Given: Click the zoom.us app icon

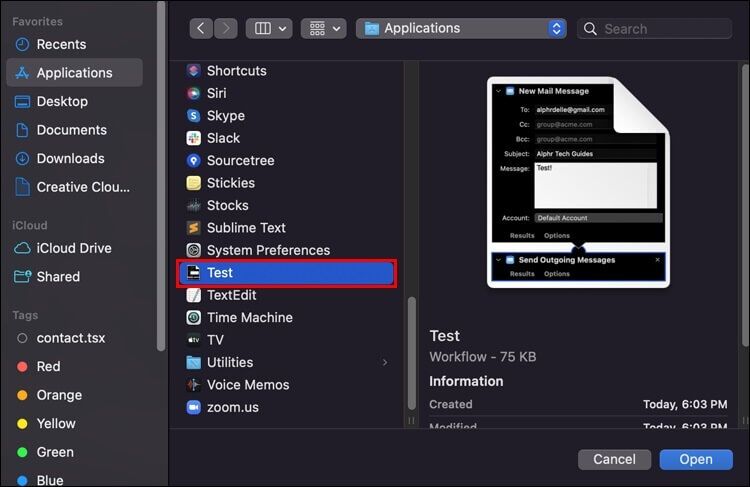Looking at the screenshot, I should pos(193,408).
